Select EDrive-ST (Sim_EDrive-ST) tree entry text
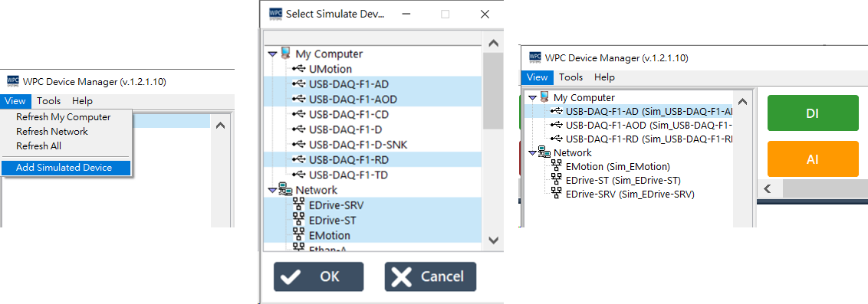 (623, 180)
